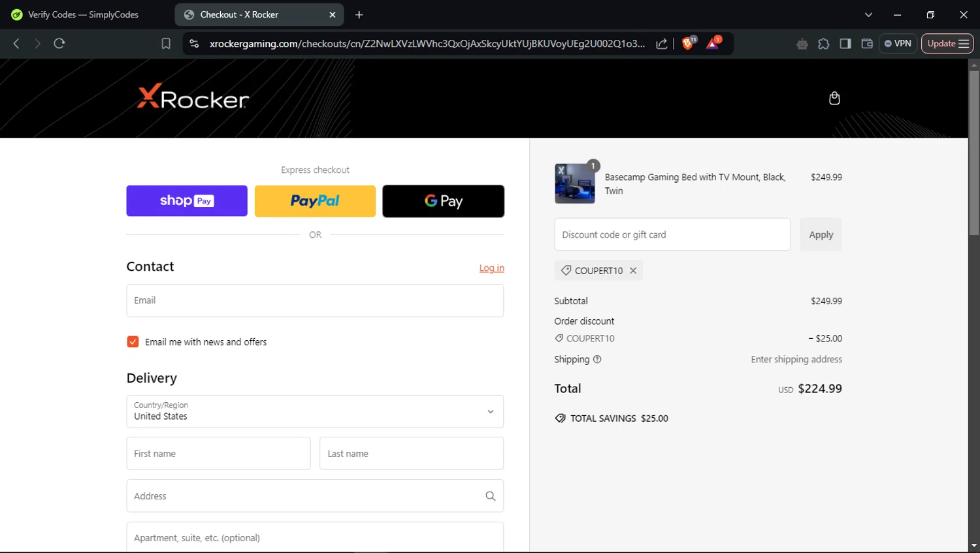Open the browser extensions puzzle icon
This screenshot has height=553, width=980.
pyautogui.click(x=824, y=44)
